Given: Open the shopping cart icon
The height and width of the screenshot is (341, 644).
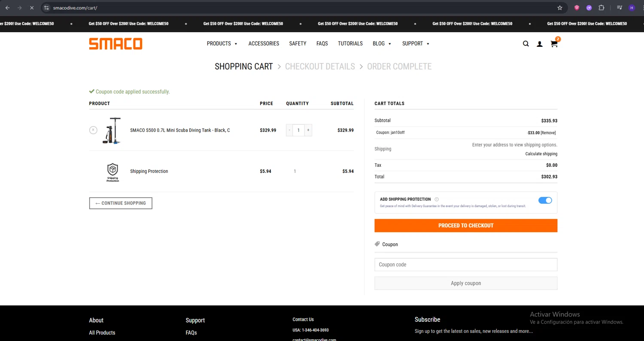Looking at the screenshot, I should [554, 43].
